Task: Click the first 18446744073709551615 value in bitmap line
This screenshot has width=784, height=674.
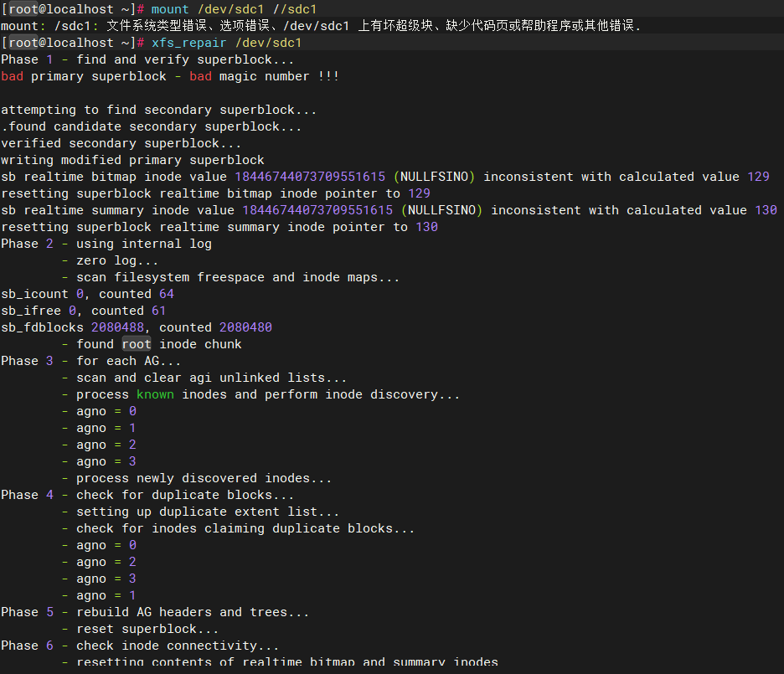Action: pyautogui.click(x=310, y=177)
